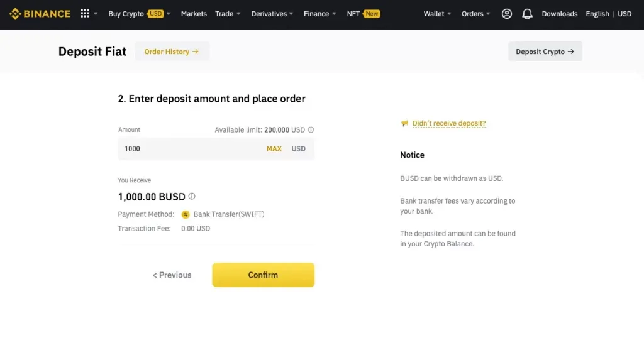The width and height of the screenshot is (644, 350).
Task: Open the notifications bell icon
Action: [527, 14]
